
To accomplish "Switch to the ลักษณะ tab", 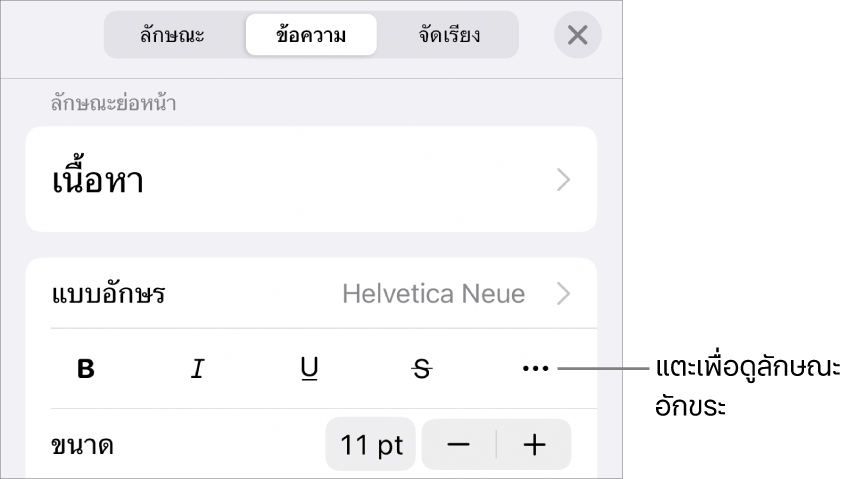I will (x=172, y=36).
